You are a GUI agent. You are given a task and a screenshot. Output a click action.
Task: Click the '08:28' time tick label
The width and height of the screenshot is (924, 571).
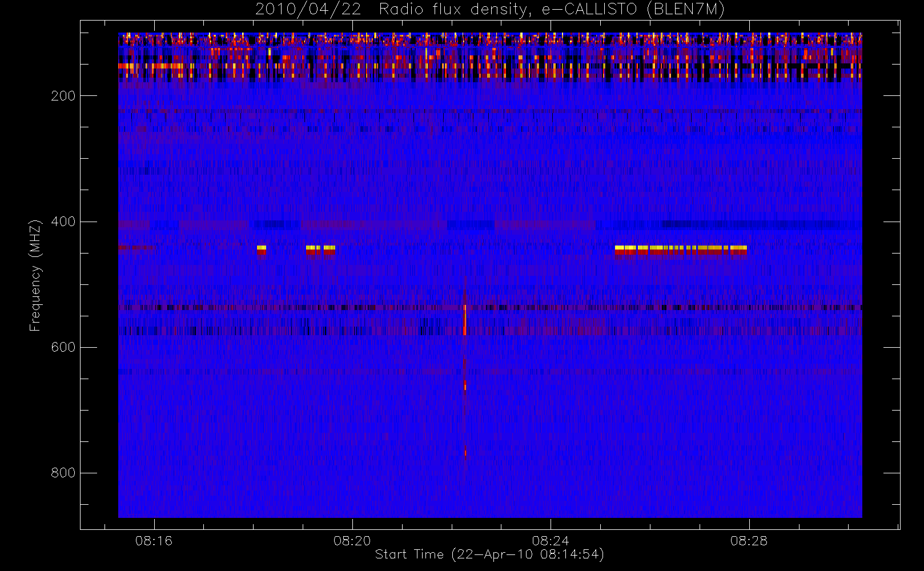[x=749, y=541]
